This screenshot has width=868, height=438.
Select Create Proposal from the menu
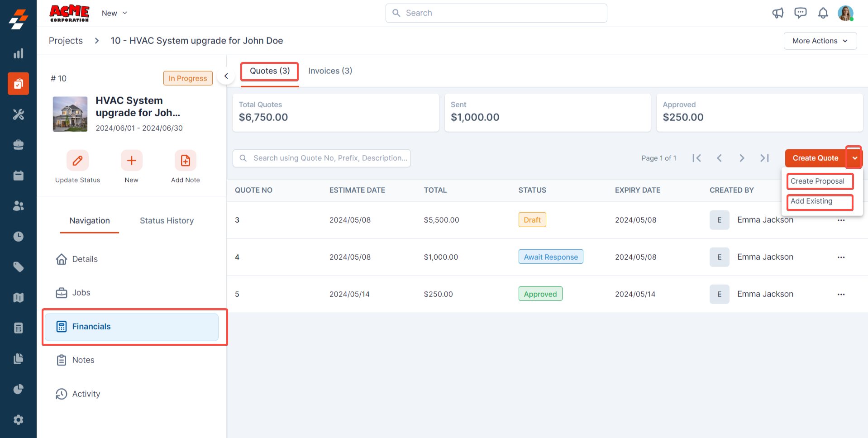tap(819, 181)
